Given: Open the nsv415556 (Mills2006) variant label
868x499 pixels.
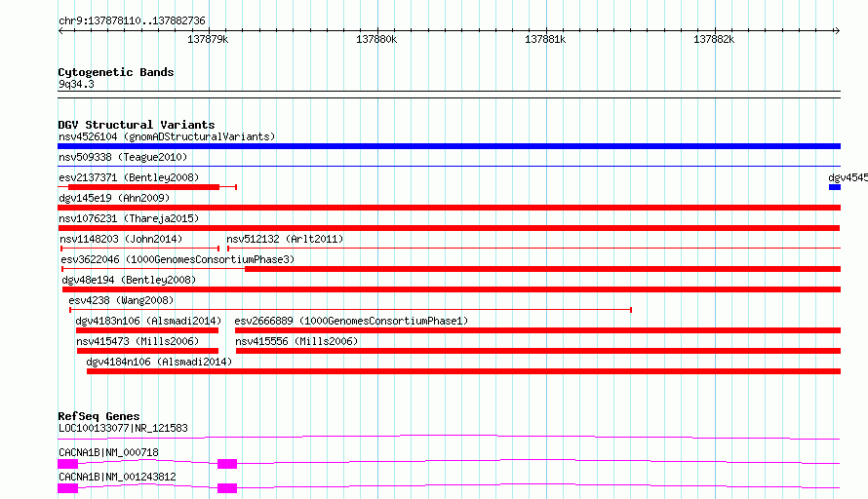Looking at the screenshot, I should click(296, 341).
